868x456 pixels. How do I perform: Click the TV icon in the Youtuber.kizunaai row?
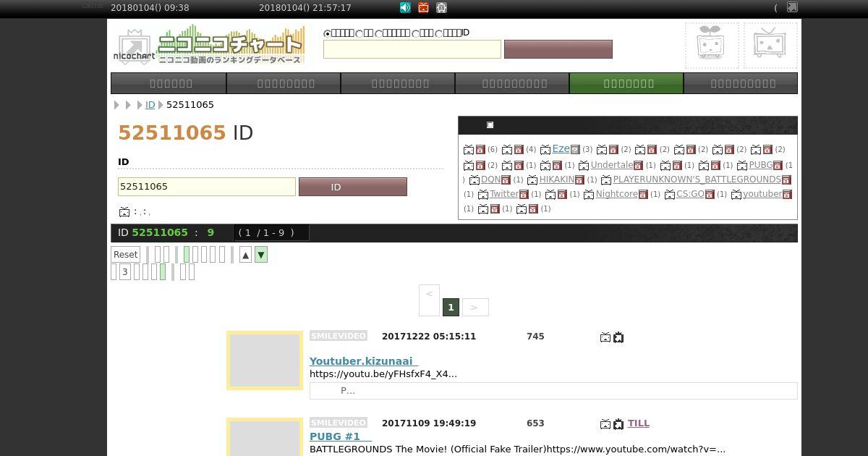coord(605,337)
